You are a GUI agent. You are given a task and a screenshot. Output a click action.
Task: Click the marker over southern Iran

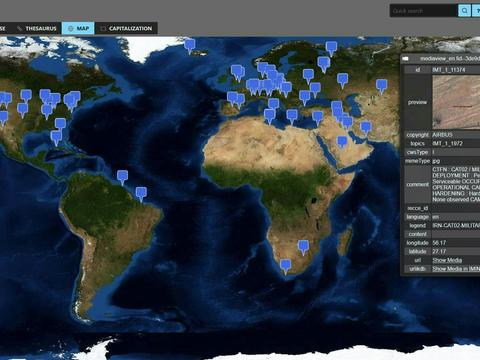366,128
